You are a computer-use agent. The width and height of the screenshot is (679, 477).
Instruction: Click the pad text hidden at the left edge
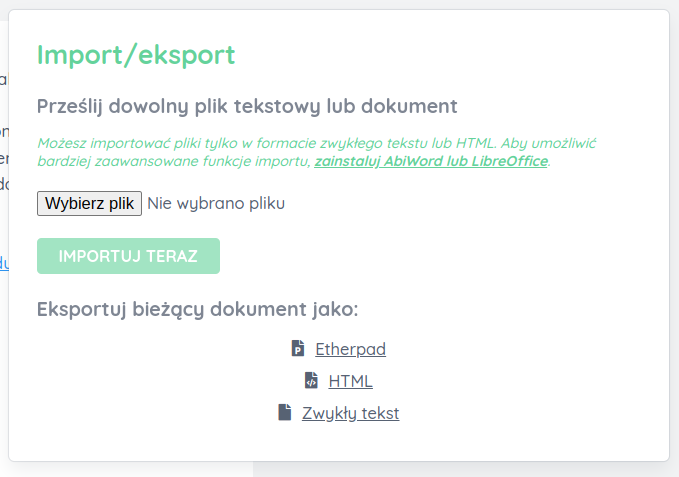(x=4, y=132)
